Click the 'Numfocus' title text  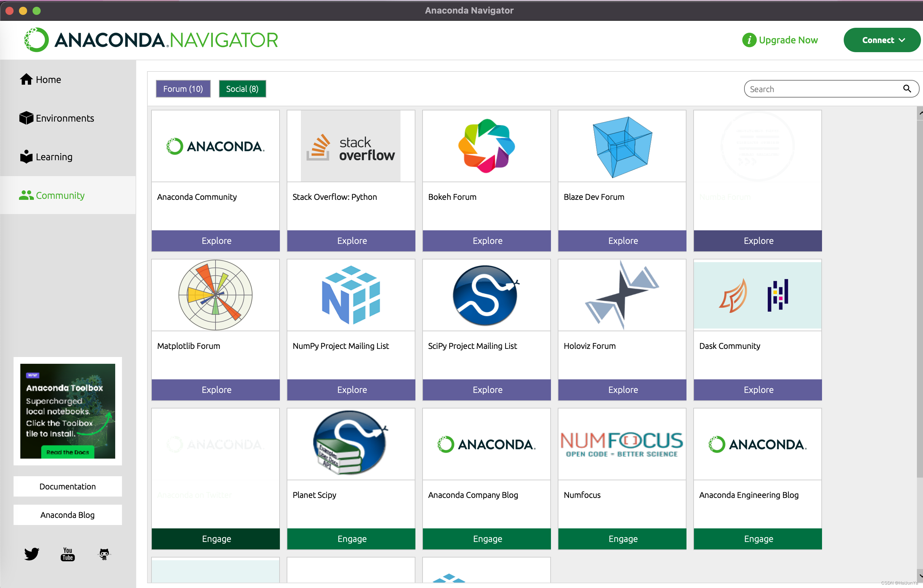pos(582,495)
